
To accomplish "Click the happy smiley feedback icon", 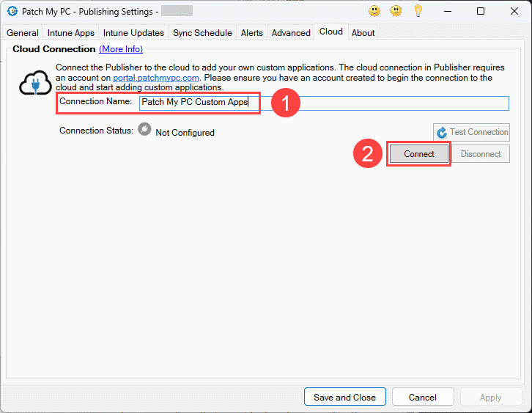I will click(374, 11).
